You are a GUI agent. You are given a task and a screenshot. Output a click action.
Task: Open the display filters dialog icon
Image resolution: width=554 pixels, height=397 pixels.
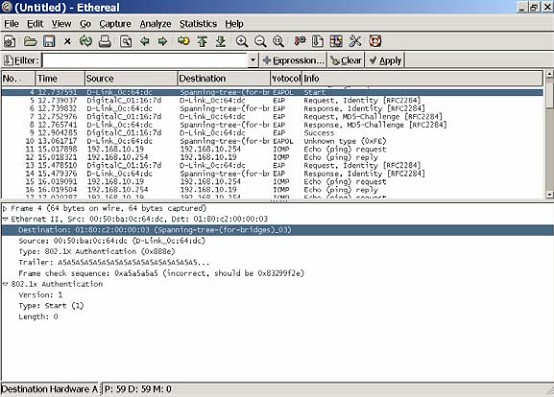pos(318,41)
